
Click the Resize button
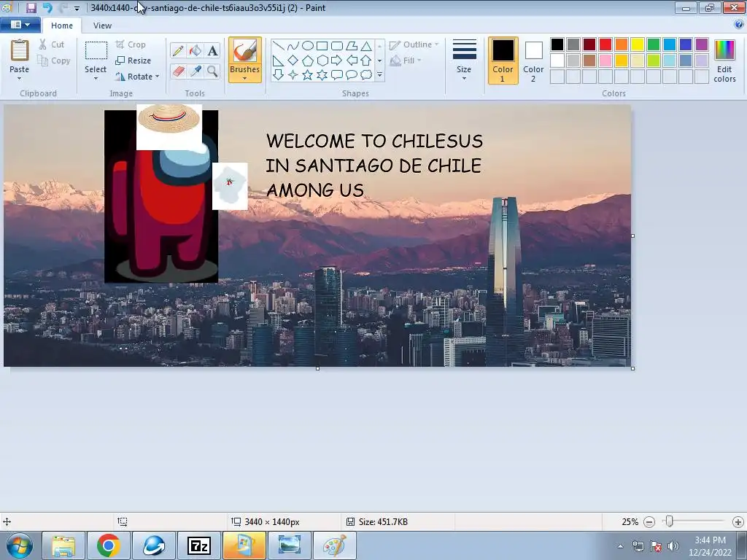[x=133, y=61]
